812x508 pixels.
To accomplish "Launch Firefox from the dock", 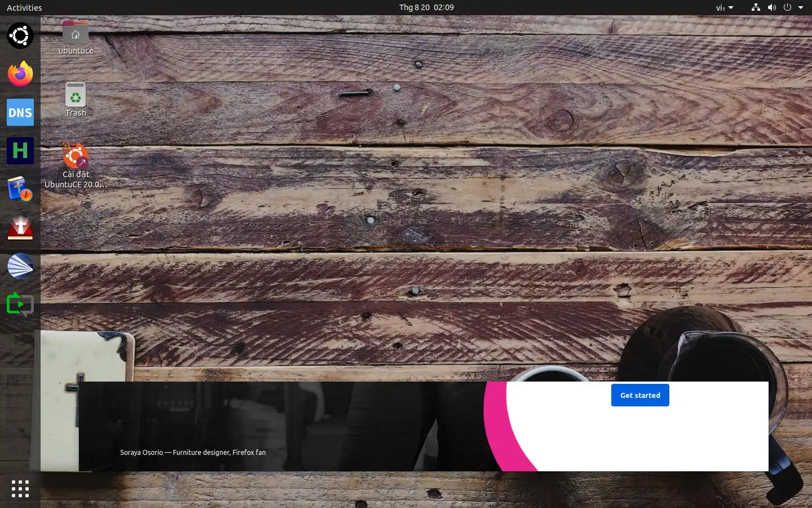I will [20, 74].
